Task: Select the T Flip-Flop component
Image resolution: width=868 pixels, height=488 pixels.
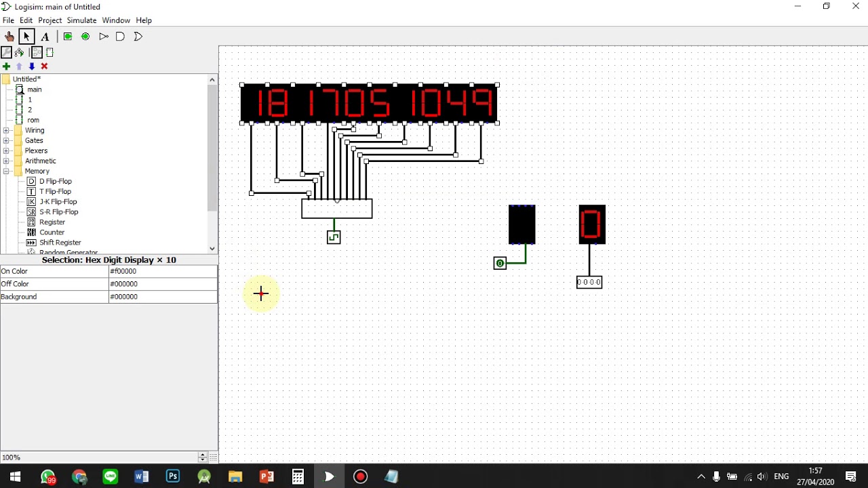Action: (49, 191)
